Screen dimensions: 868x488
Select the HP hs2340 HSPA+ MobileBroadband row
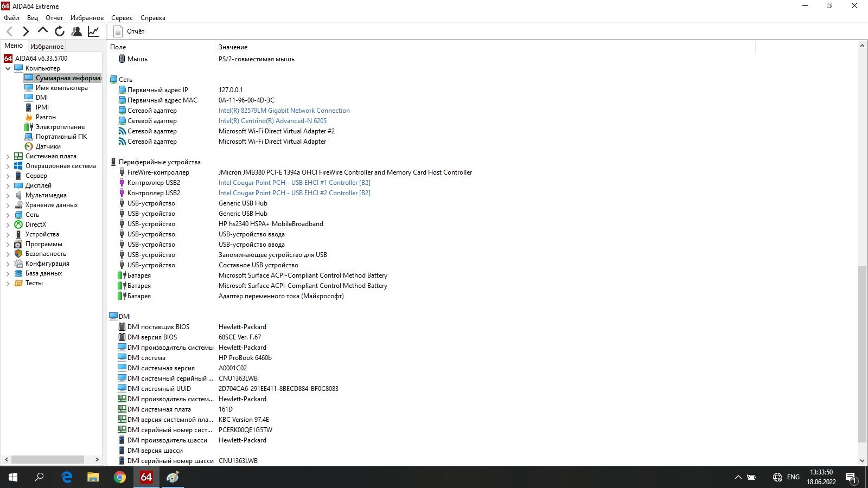tap(271, 224)
